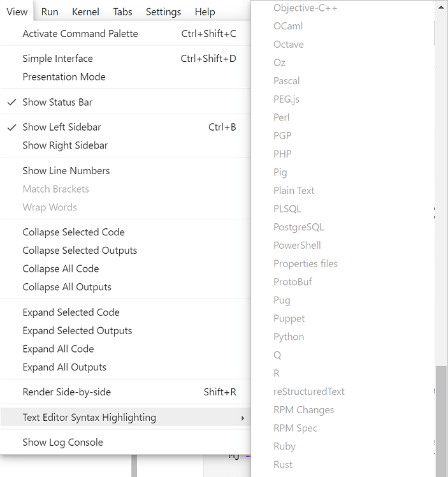The image size is (448, 477).
Task: Expand Text Editor Syntax Highlighting submenu arrow
Action: (242, 418)
